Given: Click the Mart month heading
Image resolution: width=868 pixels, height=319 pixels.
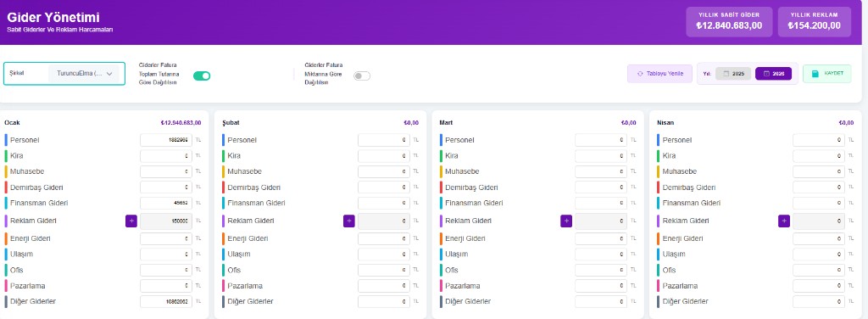Looking at the screenshot, I should pyautogui.click(x=446, y=122).
